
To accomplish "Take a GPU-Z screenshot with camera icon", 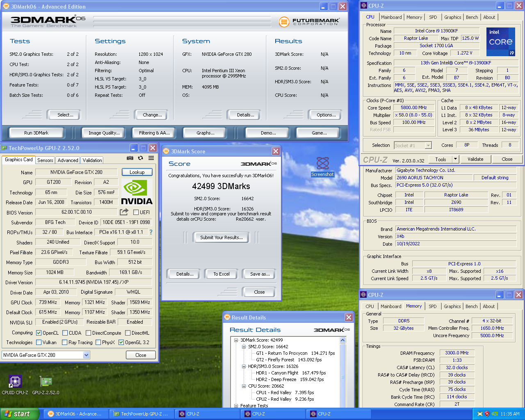I will (x=130, y=158).
